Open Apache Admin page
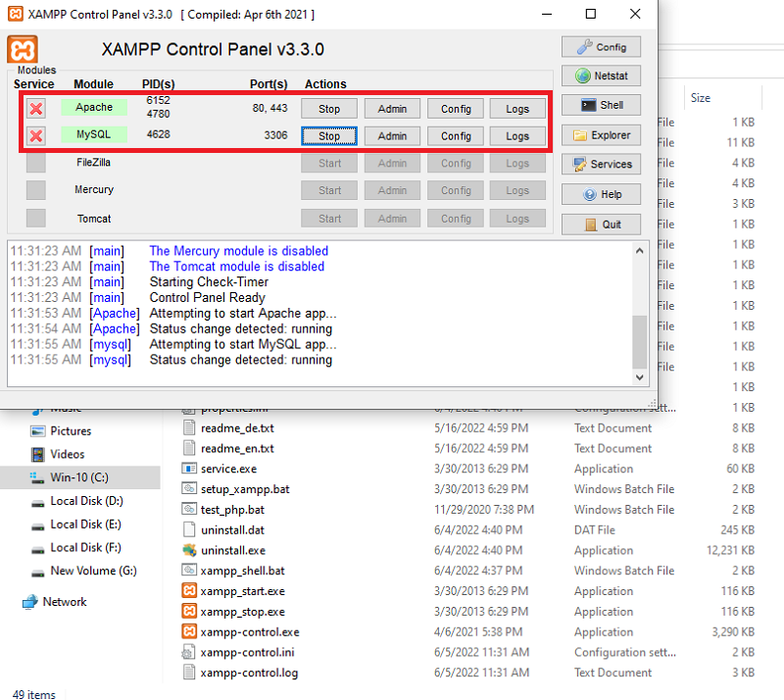This screenshot has height=700, width=784. [x=392, y=109]
